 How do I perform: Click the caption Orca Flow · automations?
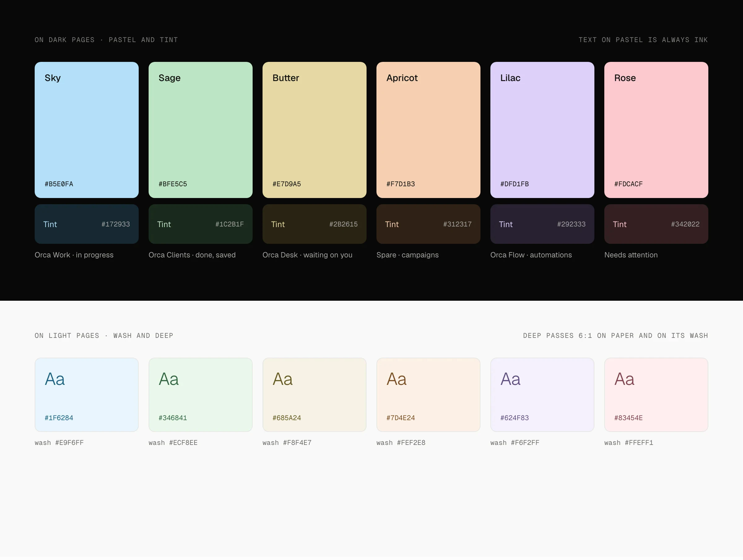click(531, 255)
